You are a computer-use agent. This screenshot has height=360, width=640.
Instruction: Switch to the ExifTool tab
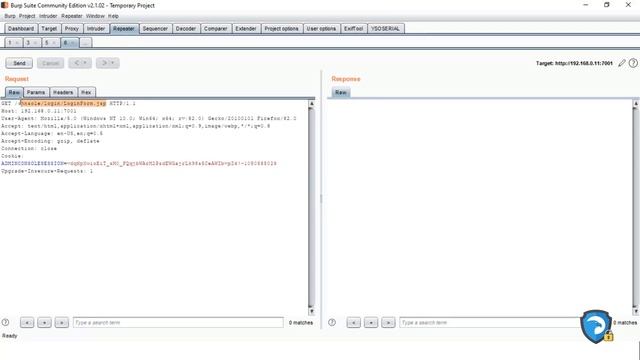tap(353, 29)
